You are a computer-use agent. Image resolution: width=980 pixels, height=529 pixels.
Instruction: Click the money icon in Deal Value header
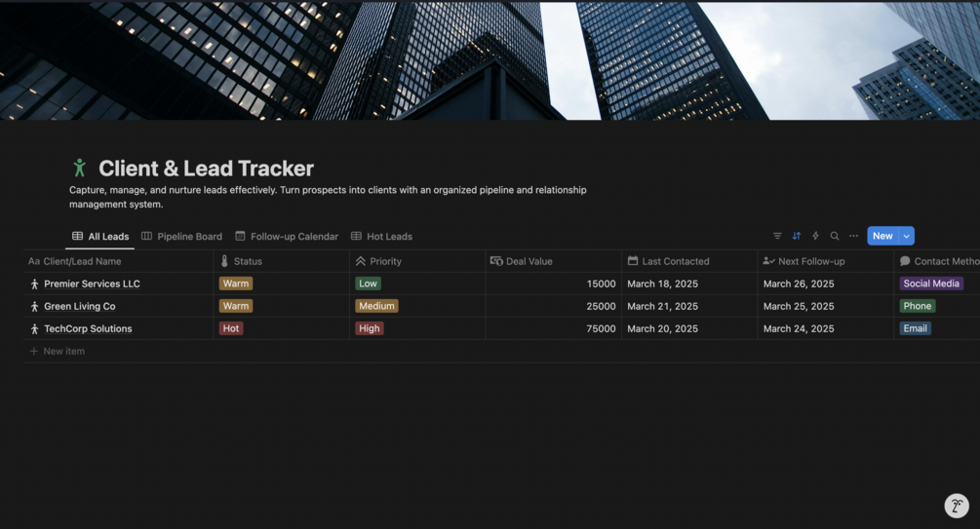(x=496, y=261)
